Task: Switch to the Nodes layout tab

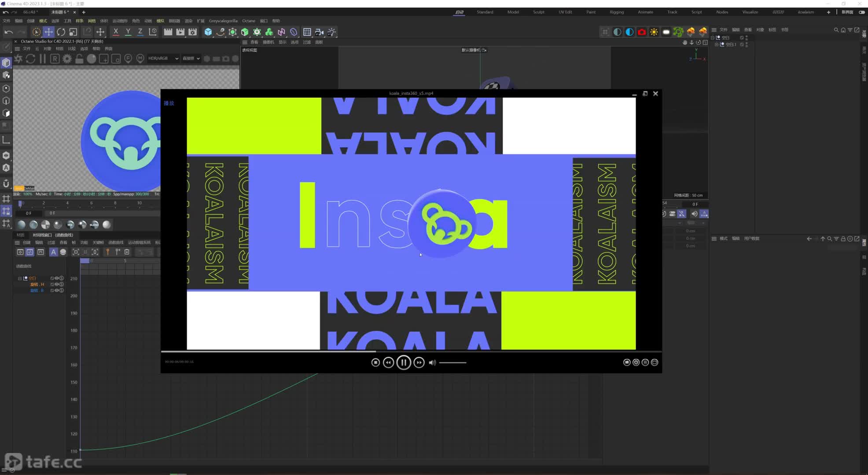Action: click(722, 12)
